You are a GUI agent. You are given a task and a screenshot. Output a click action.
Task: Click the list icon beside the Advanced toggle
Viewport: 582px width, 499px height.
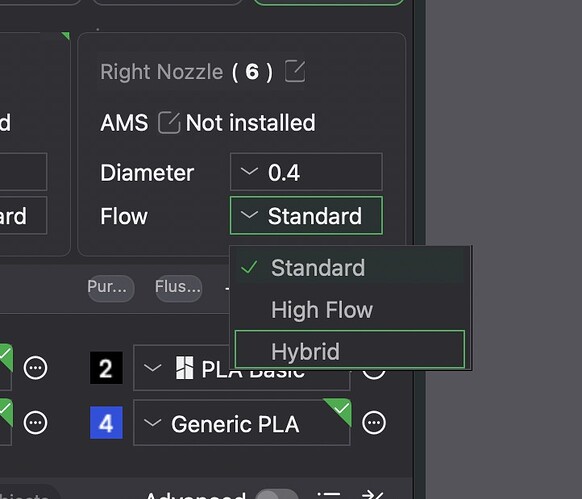(x=329, y=495)
